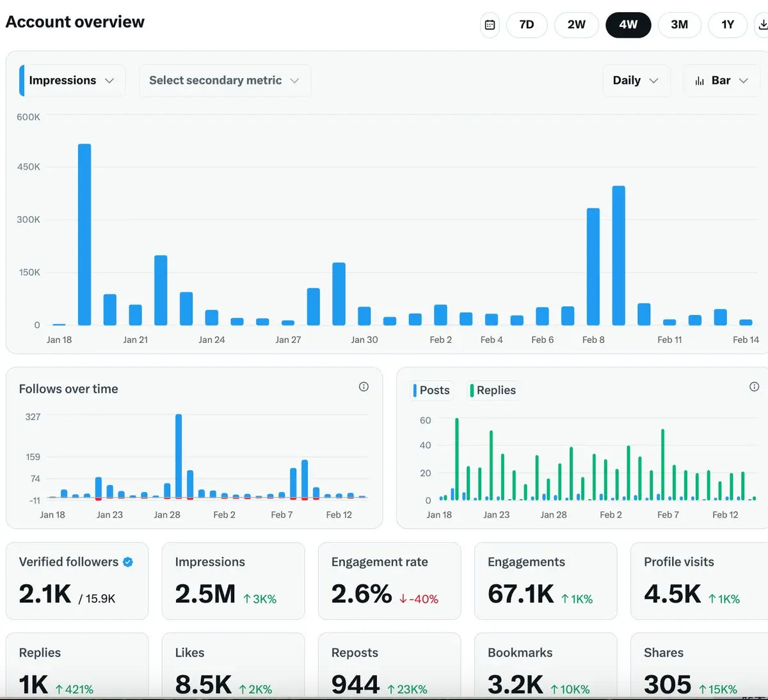The image size is (768, 700).
Task: Switch to the 7D time range
Action: (527, 25)
